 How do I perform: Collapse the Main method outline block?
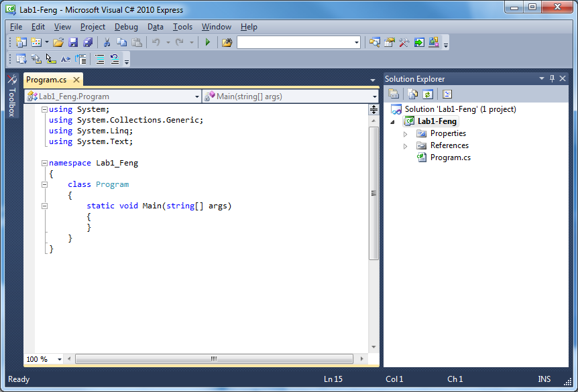click(x=45, y=206)
